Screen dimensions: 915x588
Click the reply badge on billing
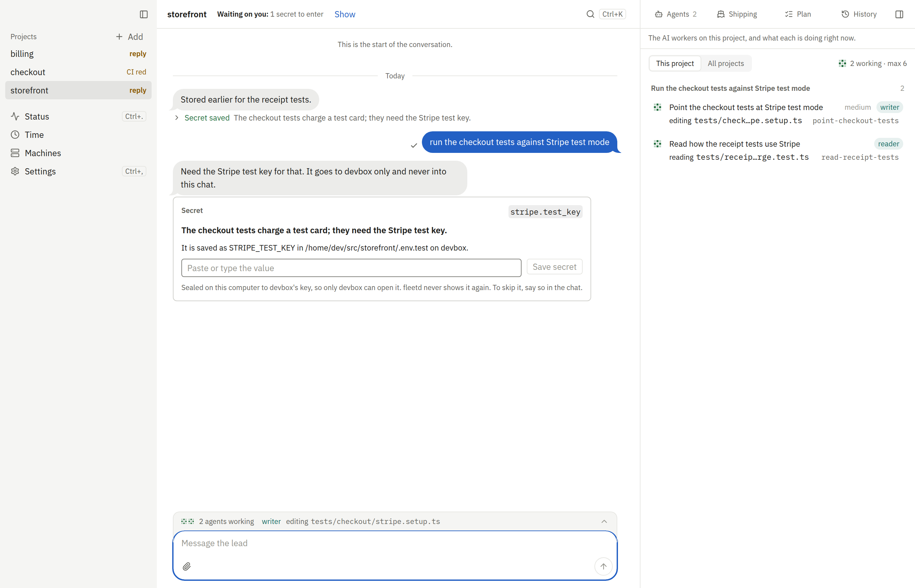(x=138, y=54)
